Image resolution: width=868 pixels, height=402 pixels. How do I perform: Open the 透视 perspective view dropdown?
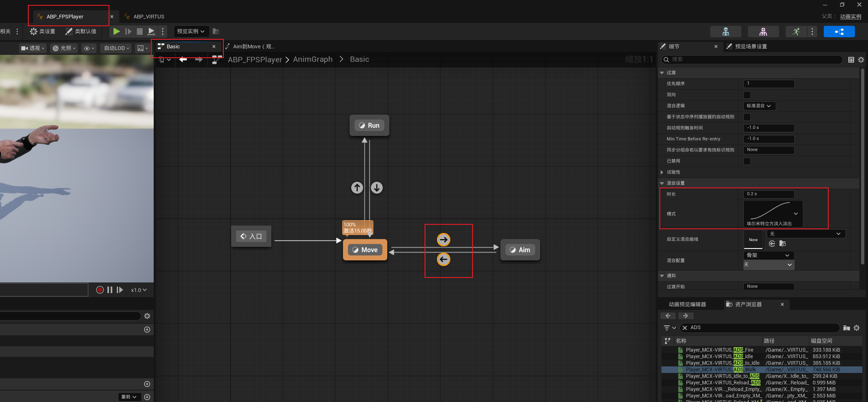tap(33, 48)
